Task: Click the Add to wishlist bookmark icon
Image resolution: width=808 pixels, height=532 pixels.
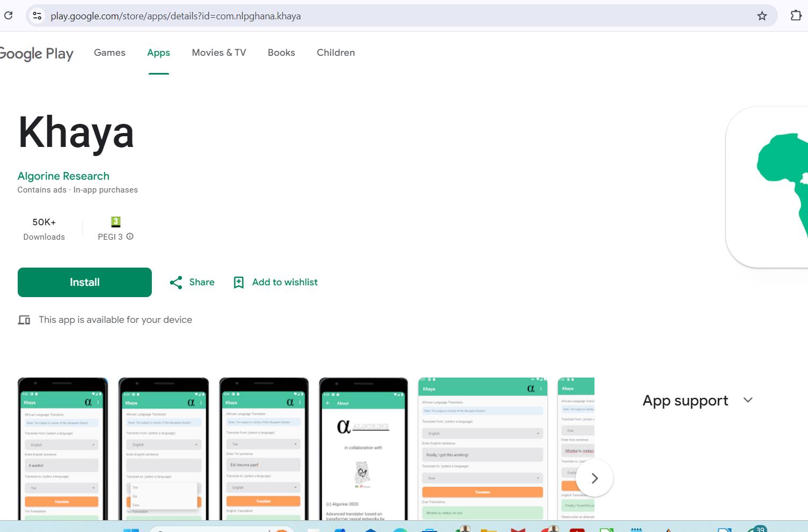Action: (239, 283)
